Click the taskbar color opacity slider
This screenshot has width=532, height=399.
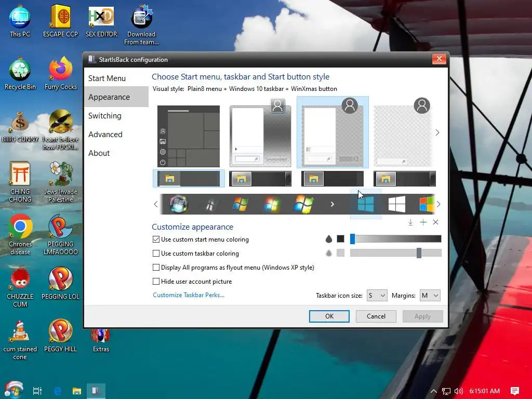pos(396,253)
